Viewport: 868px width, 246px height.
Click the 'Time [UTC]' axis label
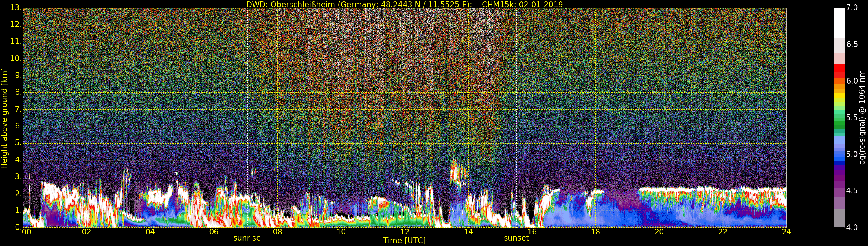point(404,241)
